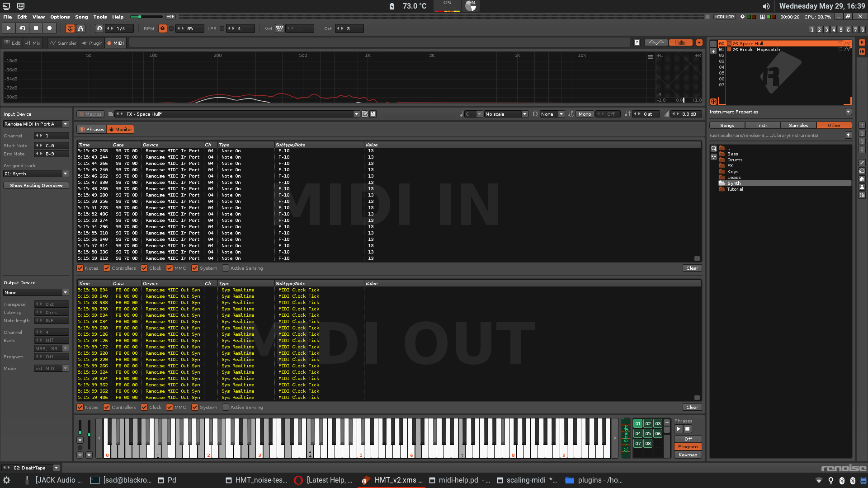Click the block loop icon

tap(99, 28)
